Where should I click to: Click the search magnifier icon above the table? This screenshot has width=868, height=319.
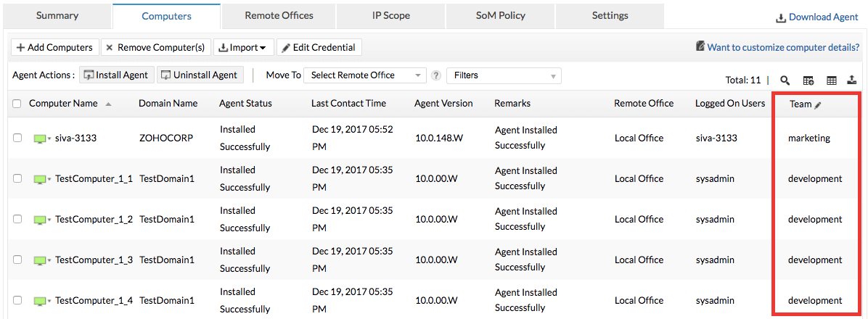[x=785, y=80]
